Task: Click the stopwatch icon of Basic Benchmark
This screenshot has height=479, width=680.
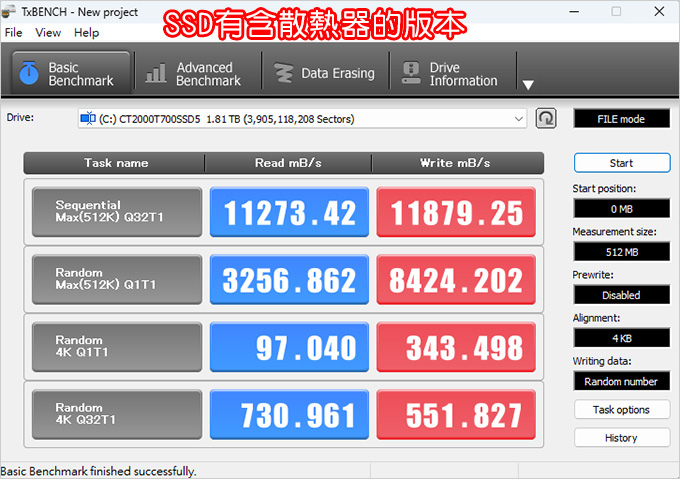Action: coord(29,73)
